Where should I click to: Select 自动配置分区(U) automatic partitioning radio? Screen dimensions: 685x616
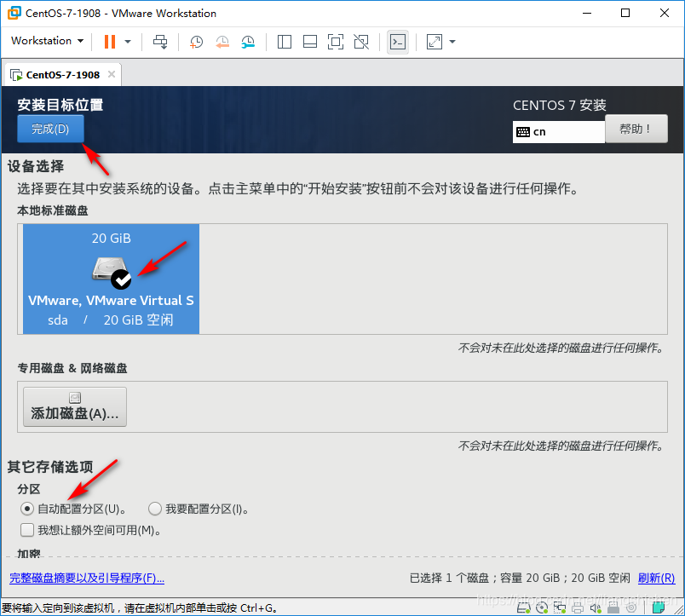27,509
